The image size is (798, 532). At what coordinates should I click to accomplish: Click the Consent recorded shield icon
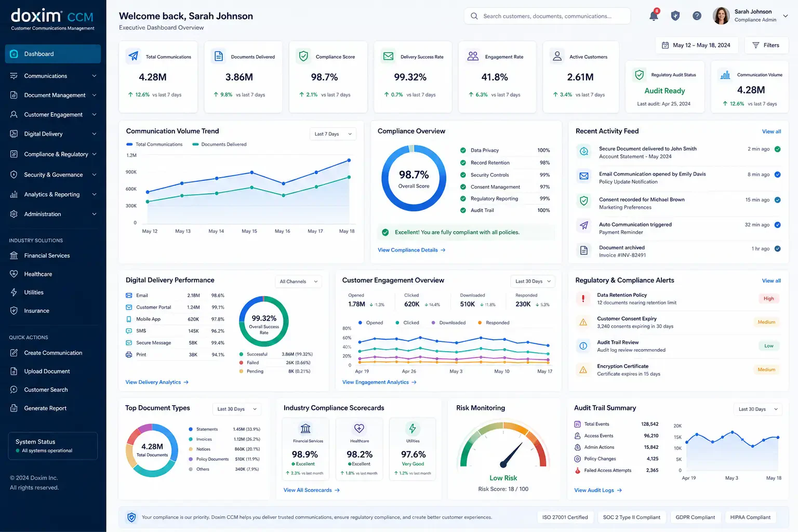point(584,201)
